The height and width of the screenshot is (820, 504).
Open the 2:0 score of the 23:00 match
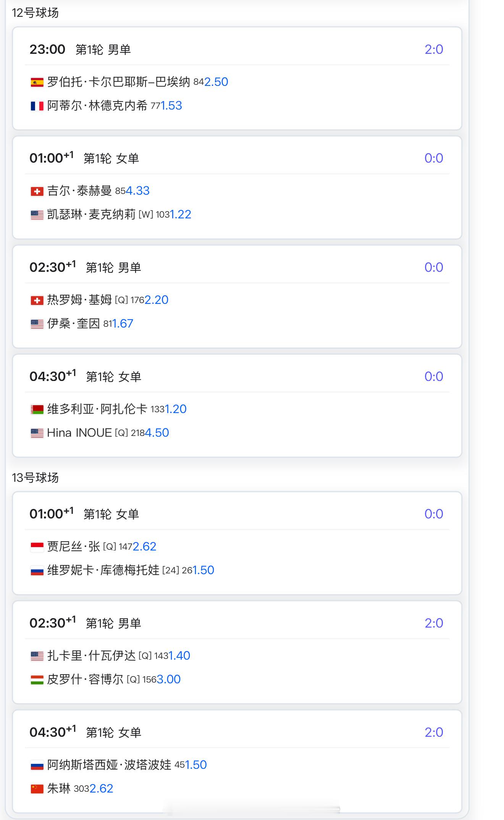pos(434,49)
